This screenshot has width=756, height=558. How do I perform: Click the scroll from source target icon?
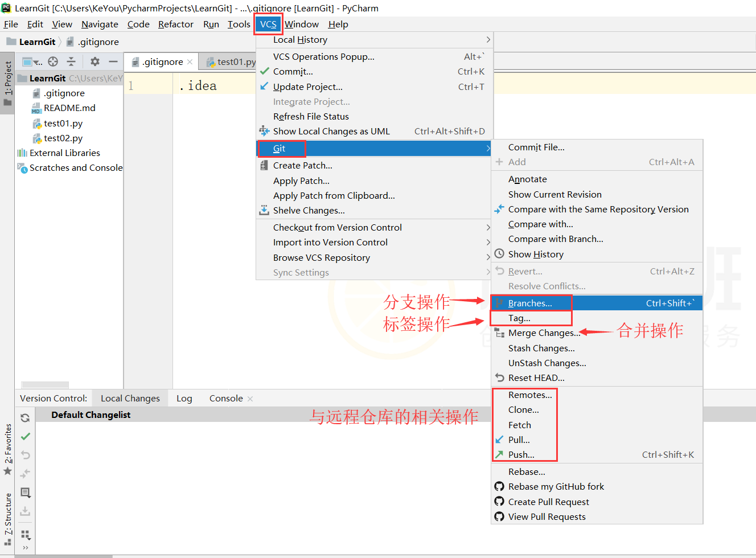[53, 61]
